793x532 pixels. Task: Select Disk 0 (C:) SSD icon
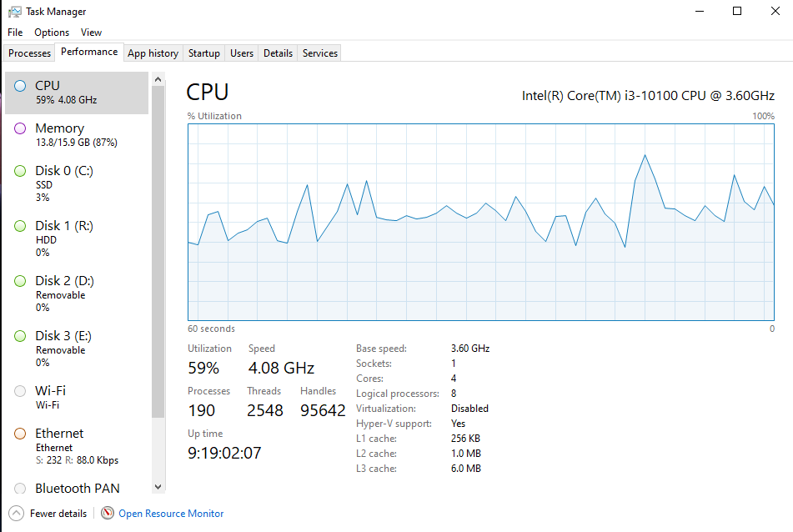coord(19,171)
